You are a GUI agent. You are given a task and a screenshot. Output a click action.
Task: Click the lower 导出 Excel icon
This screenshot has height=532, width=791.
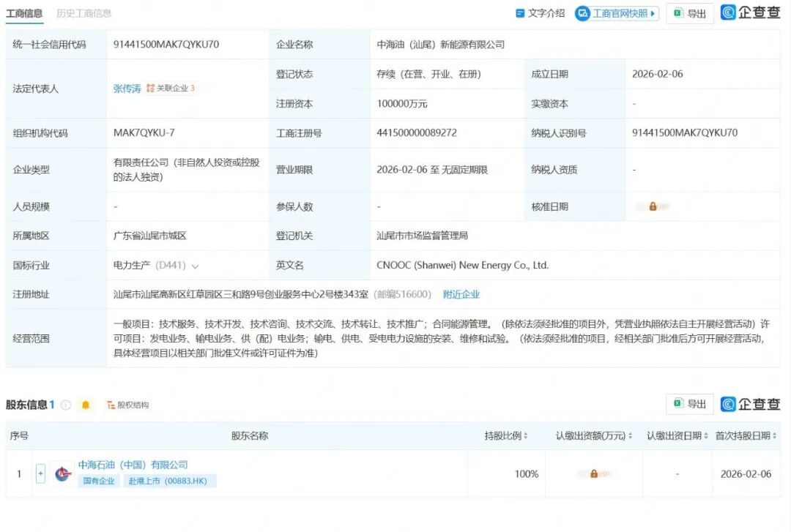pos(678,403)
